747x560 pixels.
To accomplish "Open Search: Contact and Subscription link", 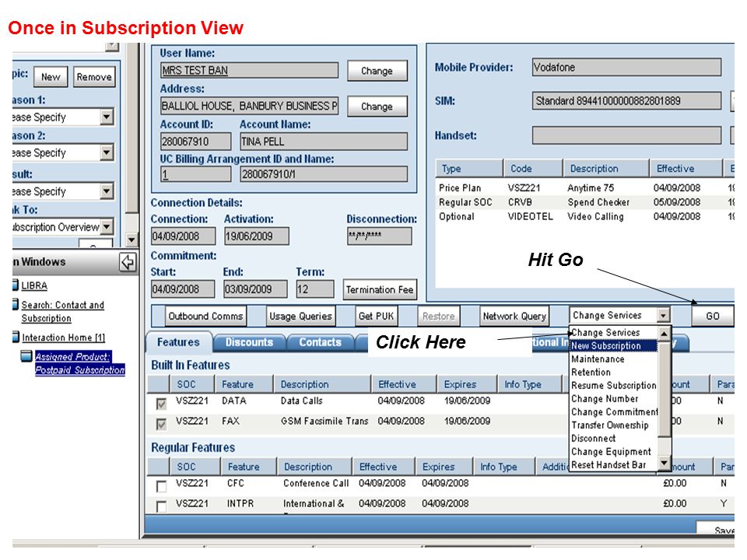I will [x=62, y=311].
